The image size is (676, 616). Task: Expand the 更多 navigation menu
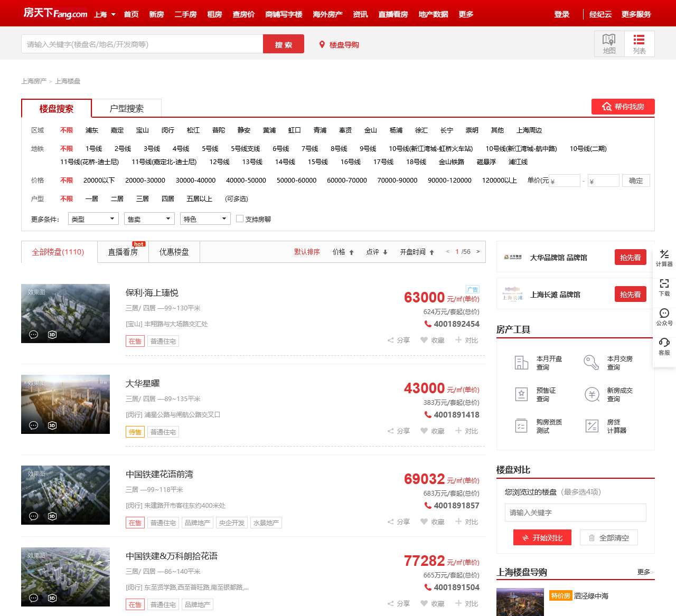(466, 14)
